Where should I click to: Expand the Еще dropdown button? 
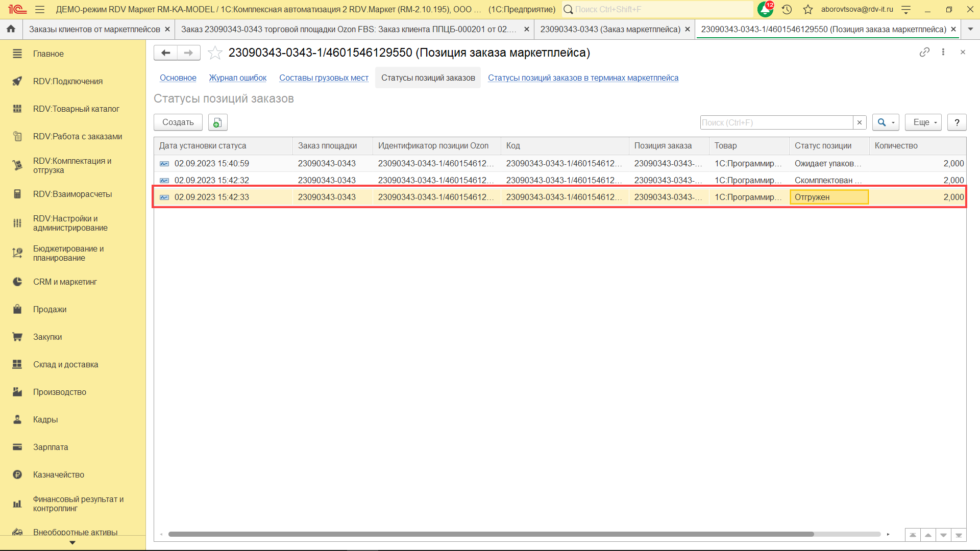pyautogui.click(x=923, y=122)
